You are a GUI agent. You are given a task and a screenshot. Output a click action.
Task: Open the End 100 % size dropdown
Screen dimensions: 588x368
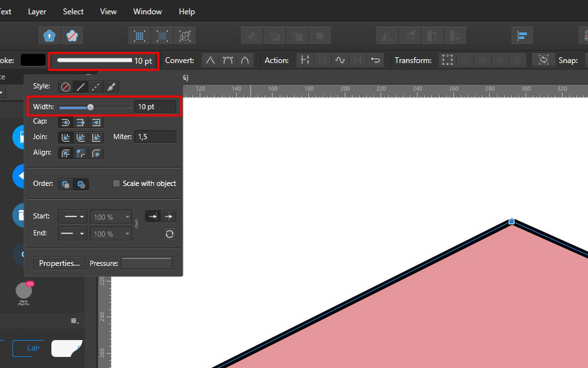(111, 234)
